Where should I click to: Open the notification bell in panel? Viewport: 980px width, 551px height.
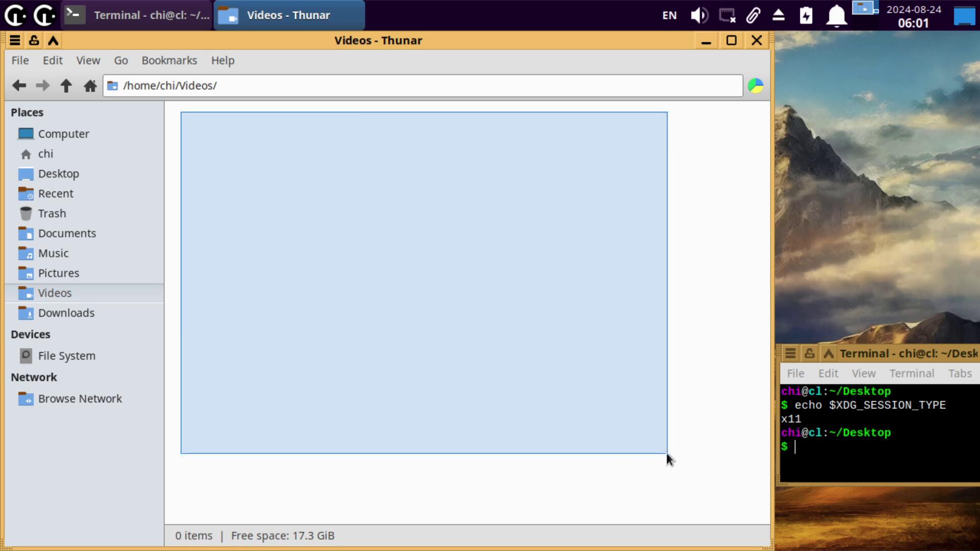coord(836,15)
